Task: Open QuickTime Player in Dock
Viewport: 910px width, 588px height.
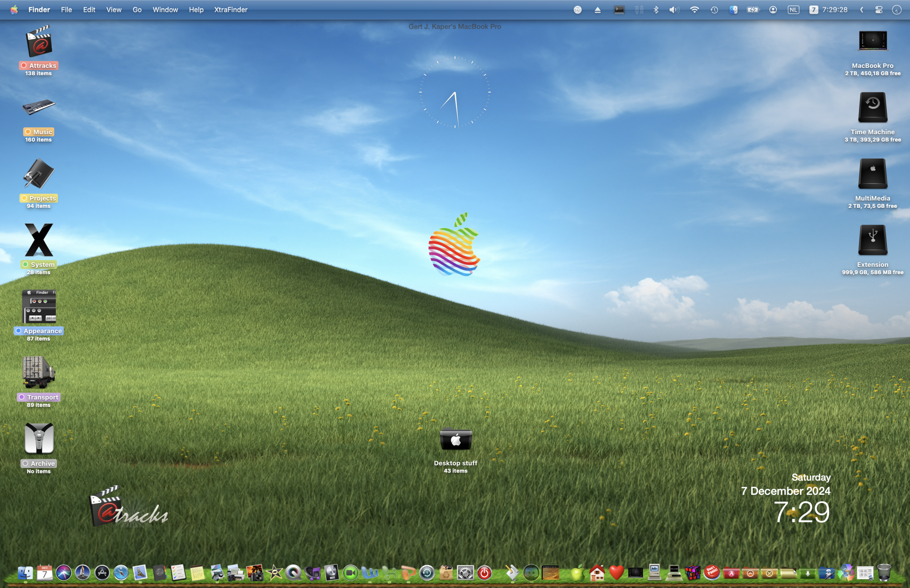Action: [x=293, y=573]
